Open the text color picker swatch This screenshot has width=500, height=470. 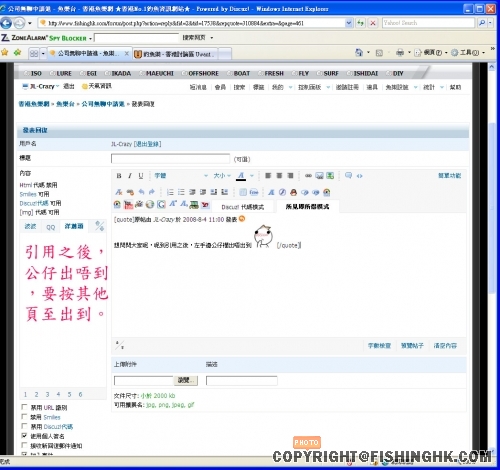tap(241, 176)
